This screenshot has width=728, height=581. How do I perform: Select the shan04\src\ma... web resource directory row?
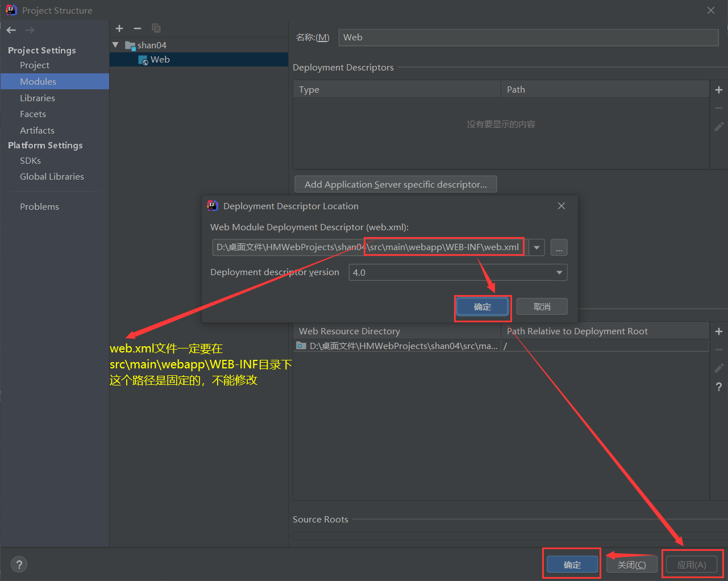tap(501, 346)
